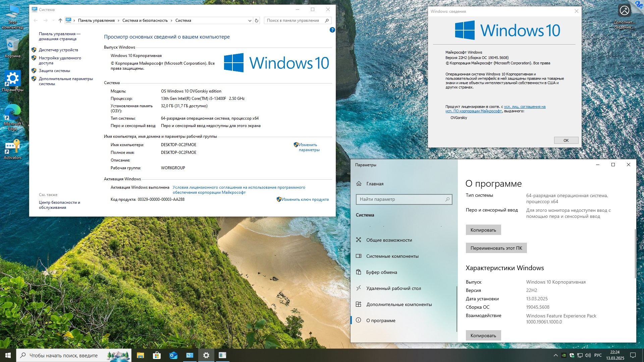Click the blue help question mark icon
The height and width of the screenshot is (362, 644).
point(332,30)
